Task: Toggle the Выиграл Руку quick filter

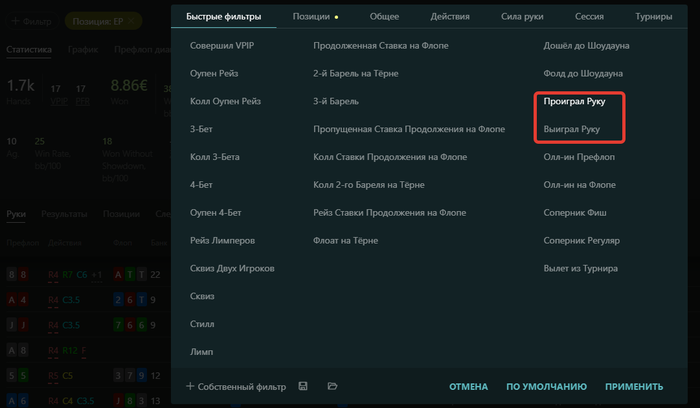Action: [x=571, y=129]
